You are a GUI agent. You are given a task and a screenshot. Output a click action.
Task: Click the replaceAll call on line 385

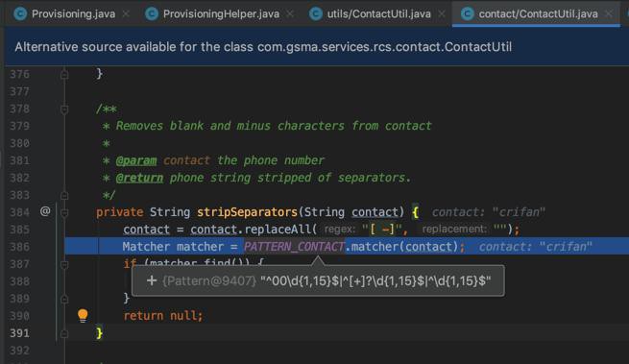pos(278,230)
